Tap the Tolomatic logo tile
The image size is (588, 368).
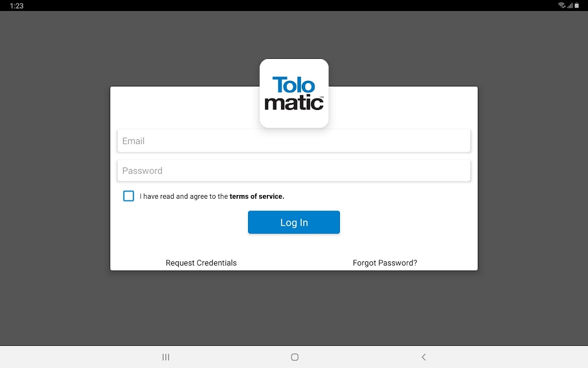click(294, 93)
